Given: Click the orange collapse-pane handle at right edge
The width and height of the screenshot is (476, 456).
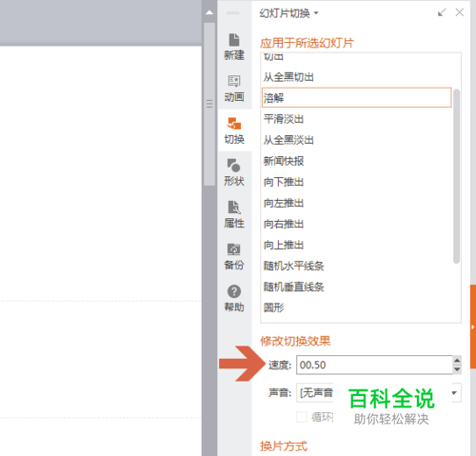Looking at the screenshot, I should [x=473, y=327].
